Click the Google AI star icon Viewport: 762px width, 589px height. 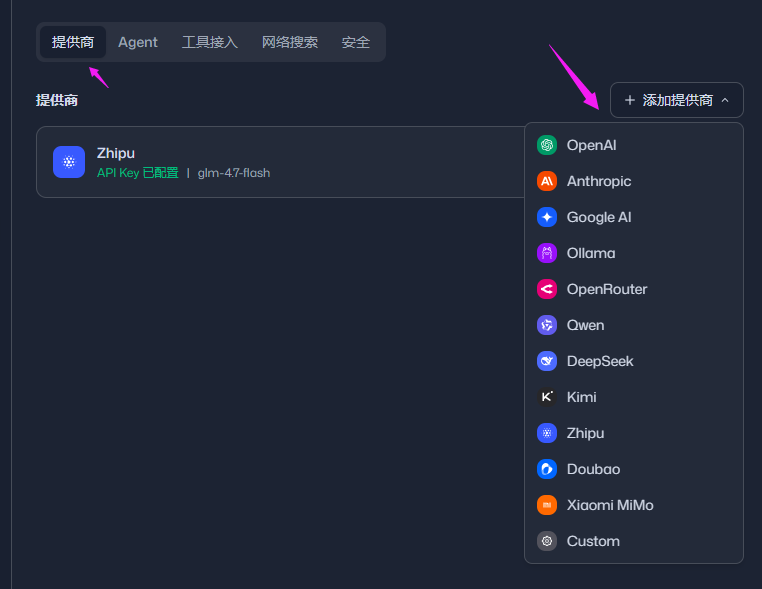click(547, 217)
